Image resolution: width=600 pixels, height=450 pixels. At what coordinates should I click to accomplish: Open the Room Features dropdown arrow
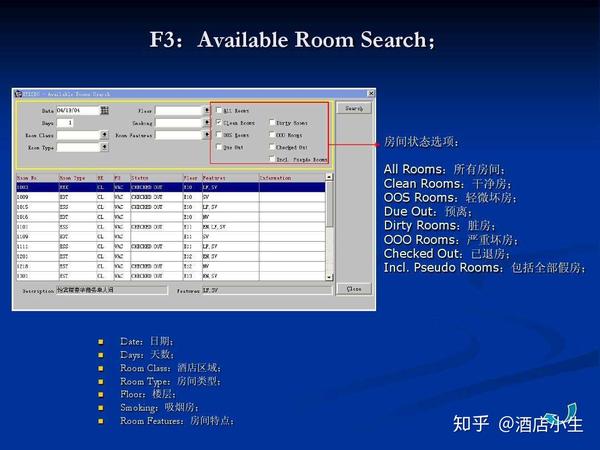(207, 135)
